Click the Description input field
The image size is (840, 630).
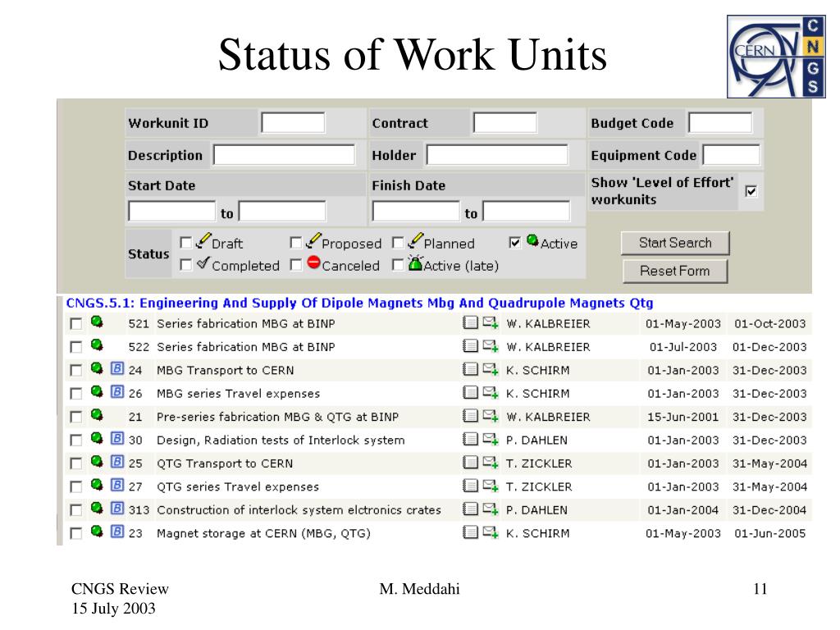click(284, 155)
